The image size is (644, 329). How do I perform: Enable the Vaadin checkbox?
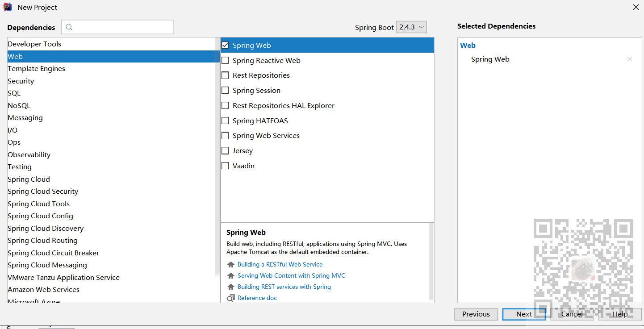tap(225, 166)
